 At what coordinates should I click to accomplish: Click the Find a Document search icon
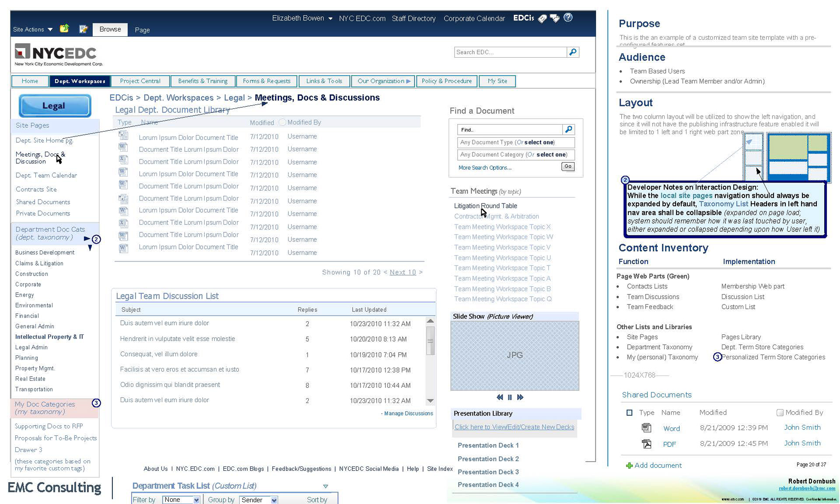(568, 129)
